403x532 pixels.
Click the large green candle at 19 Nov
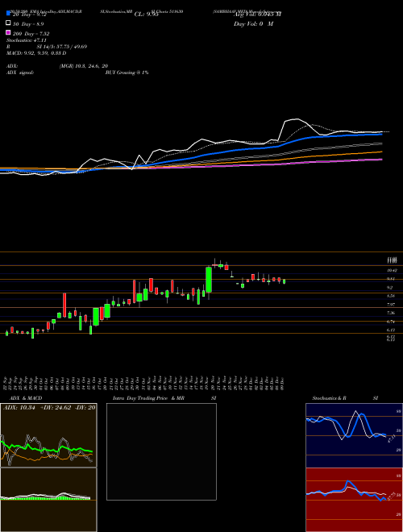click(x=209, y=280)
